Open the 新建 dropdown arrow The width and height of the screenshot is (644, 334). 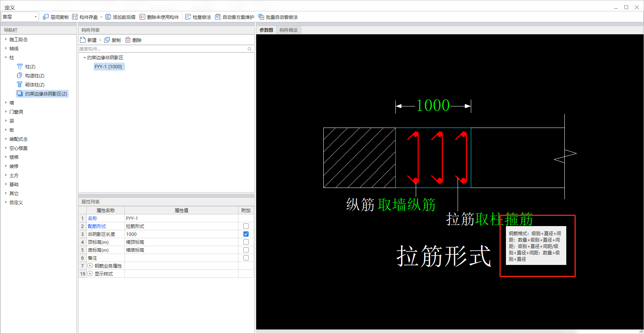coord(100,40)
